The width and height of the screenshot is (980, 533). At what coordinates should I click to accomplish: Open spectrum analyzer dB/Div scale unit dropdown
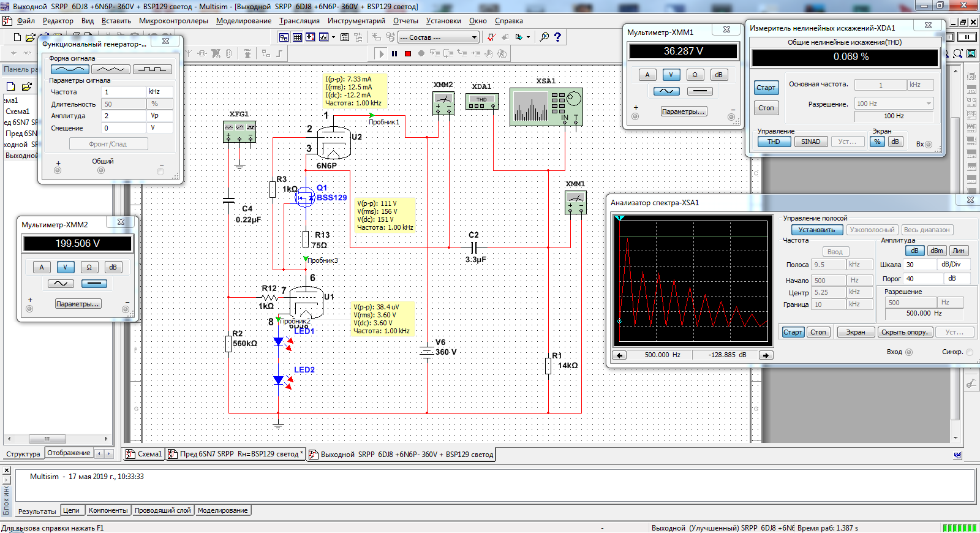(x=954, y=265)
